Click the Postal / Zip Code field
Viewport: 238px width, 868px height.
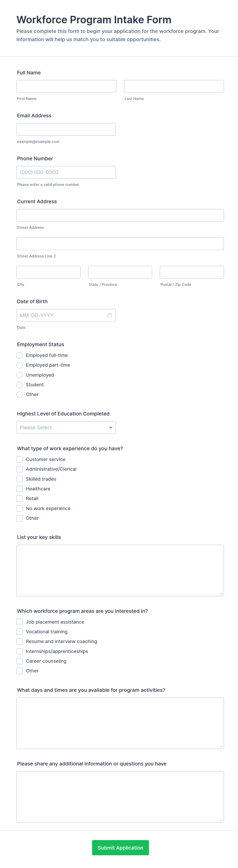pyautogui.click(x=191, y=272)
